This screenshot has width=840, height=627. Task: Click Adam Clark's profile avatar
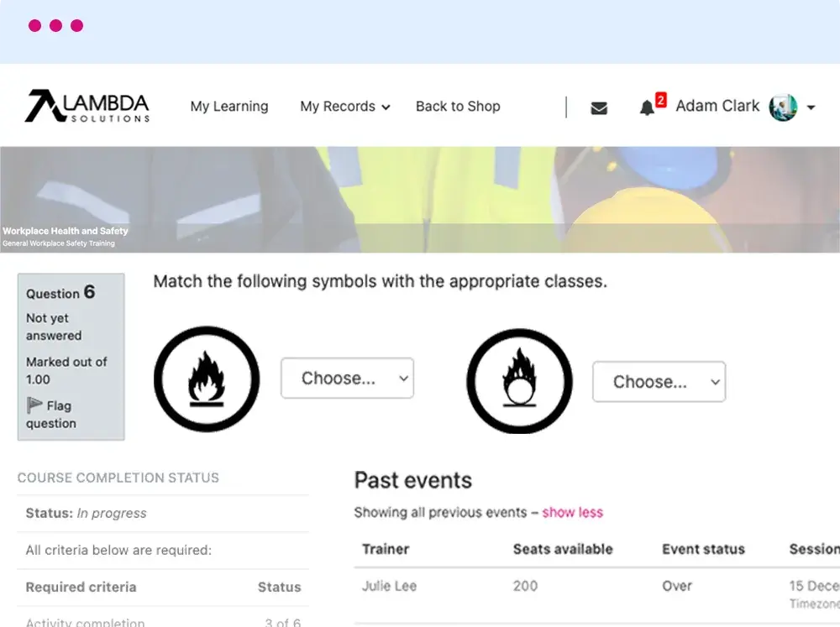click(x=783, y=107)
